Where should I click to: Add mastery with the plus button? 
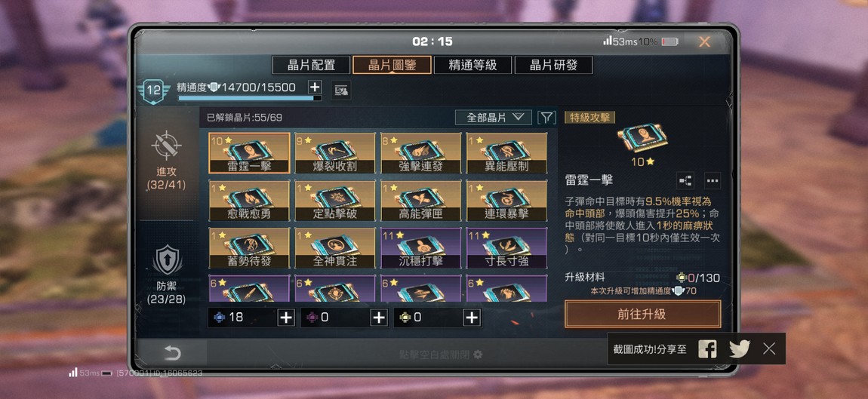[x=315, y=87]
